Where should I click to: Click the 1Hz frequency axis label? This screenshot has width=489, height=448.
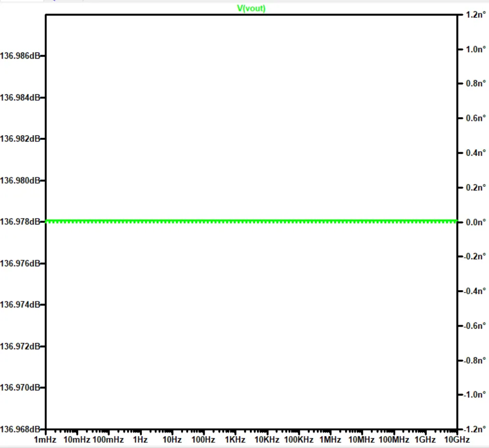(140, 440)
